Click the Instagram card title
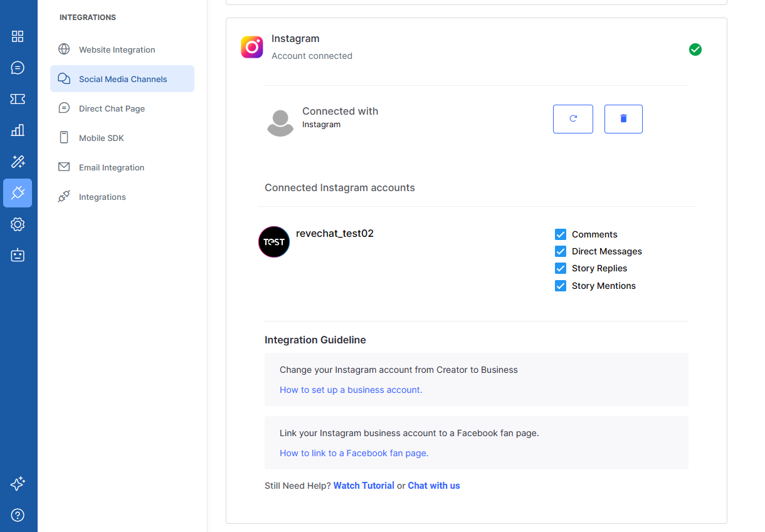Viewport: 765px width, 532px height. pos(295,39)
